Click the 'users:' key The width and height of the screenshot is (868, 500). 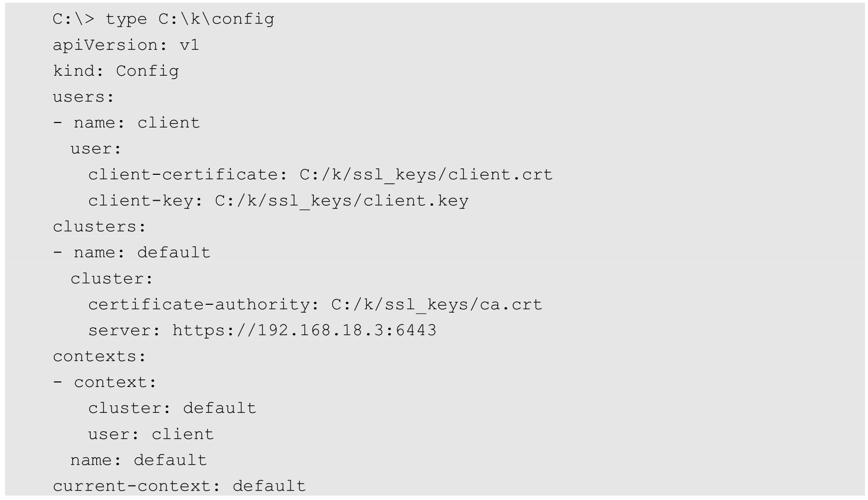84,97
